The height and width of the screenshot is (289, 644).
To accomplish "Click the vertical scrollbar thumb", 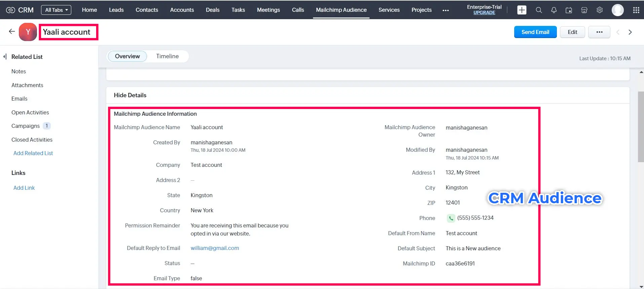I will [x=641, y=127].
